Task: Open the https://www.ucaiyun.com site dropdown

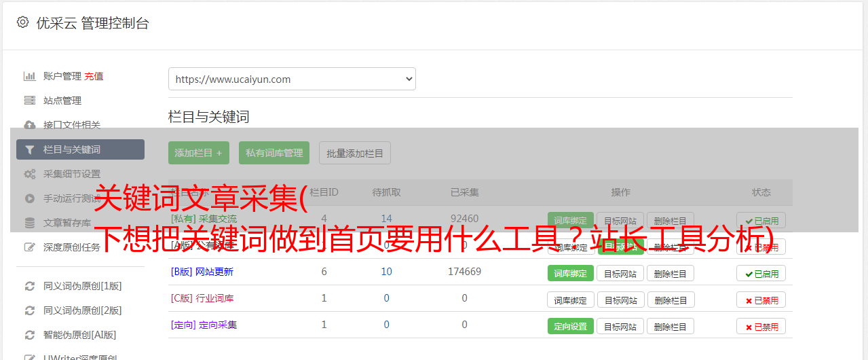Action: pos(292,79)
